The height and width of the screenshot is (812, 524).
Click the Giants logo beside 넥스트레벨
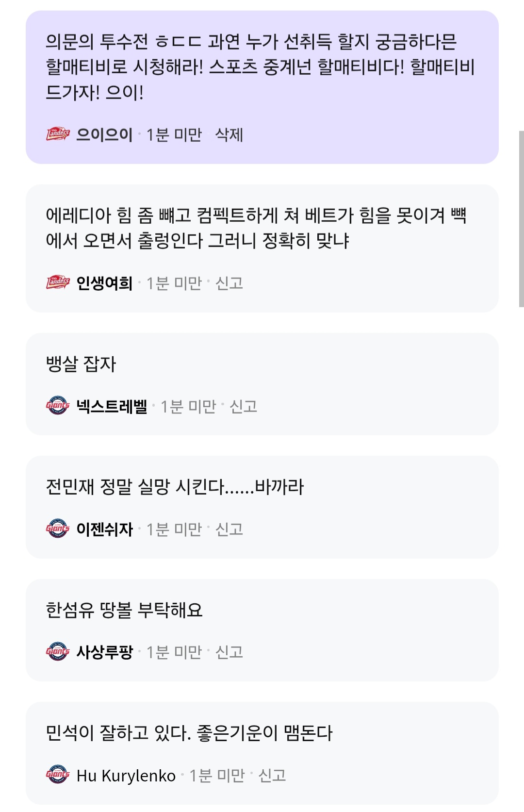coord(58,406)
